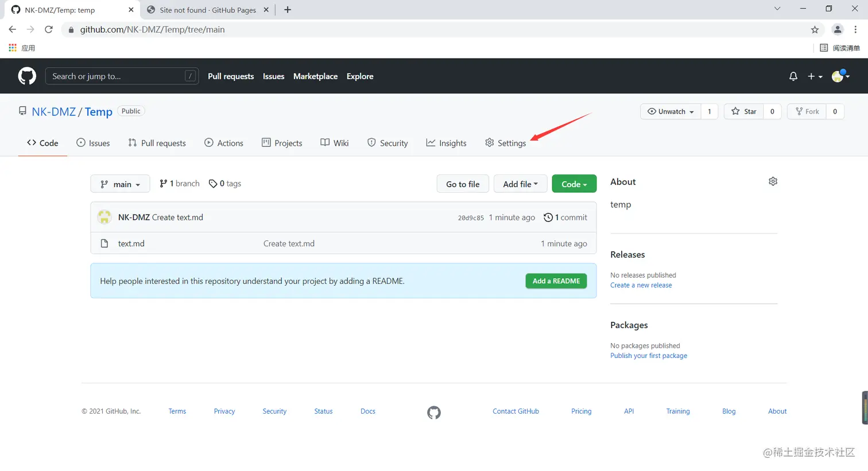Open the notifications bell
The height and width of the screenshot is (471, 868).
[793, 76]
